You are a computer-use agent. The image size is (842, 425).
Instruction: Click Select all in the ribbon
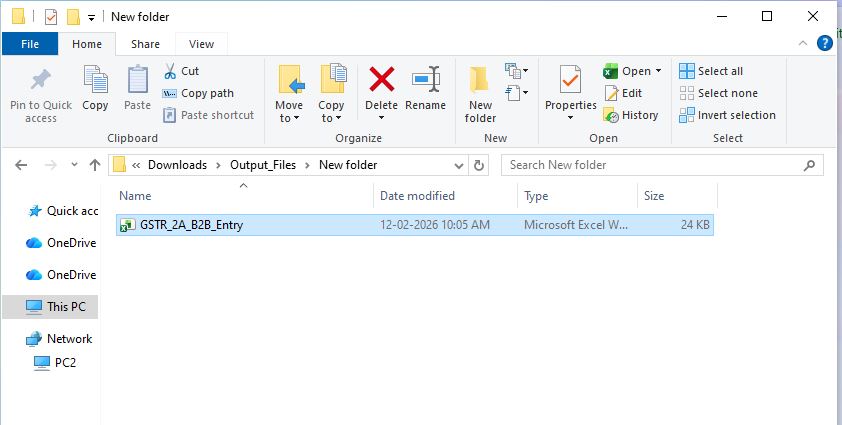(x=711, y=71)
